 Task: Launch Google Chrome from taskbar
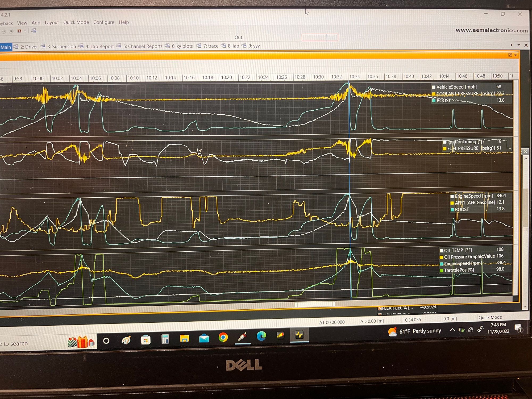(223, 337)
